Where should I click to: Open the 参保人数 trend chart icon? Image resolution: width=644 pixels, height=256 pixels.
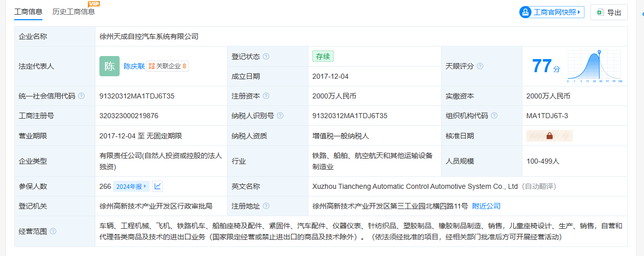[x=157, y=186]
